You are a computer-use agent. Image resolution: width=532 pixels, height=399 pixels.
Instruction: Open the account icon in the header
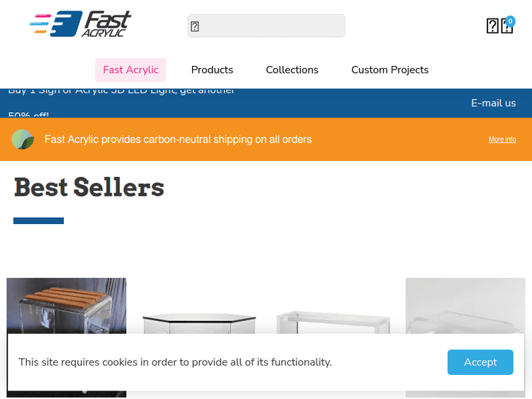click(492, 26)
